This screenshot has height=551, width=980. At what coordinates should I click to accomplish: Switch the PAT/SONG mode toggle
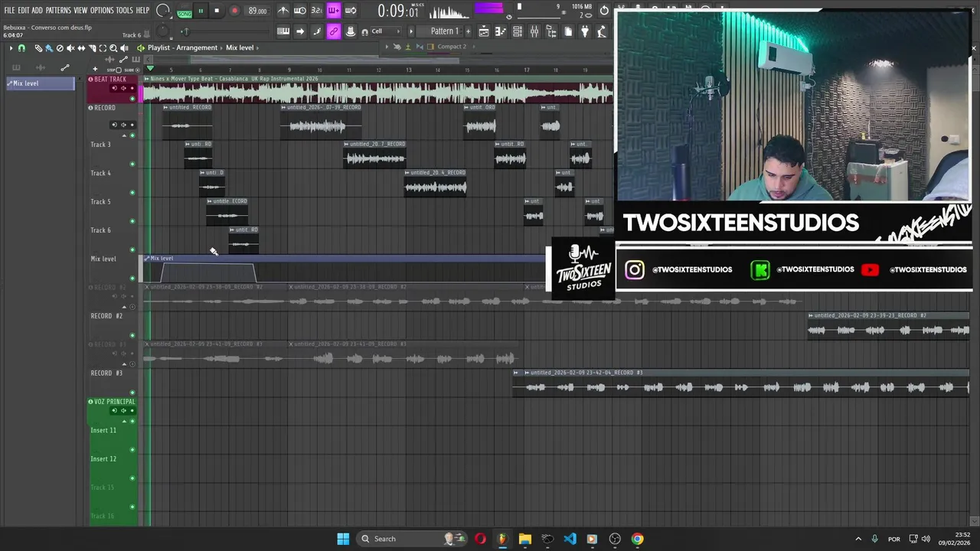[185, 11]
